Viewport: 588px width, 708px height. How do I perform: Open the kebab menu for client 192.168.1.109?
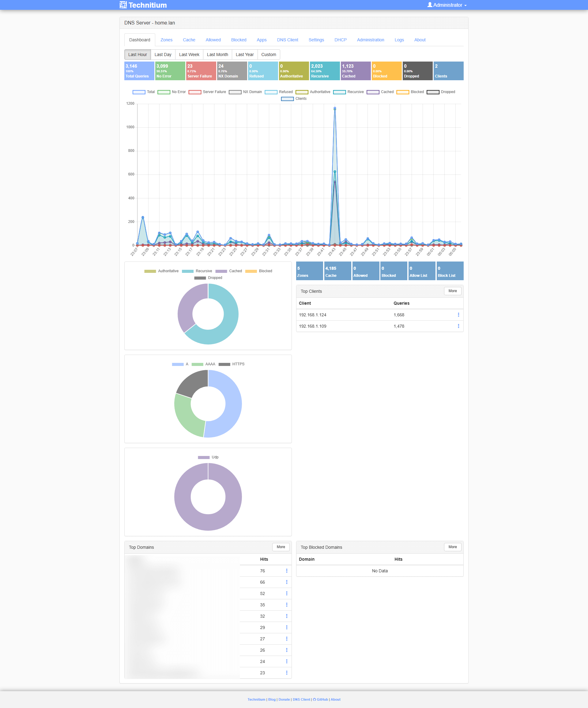pyautogui.click(x=458, y=326)
